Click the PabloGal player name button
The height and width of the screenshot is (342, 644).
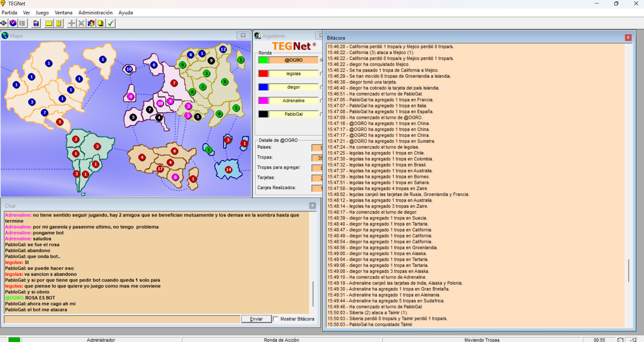click(293, 114)
